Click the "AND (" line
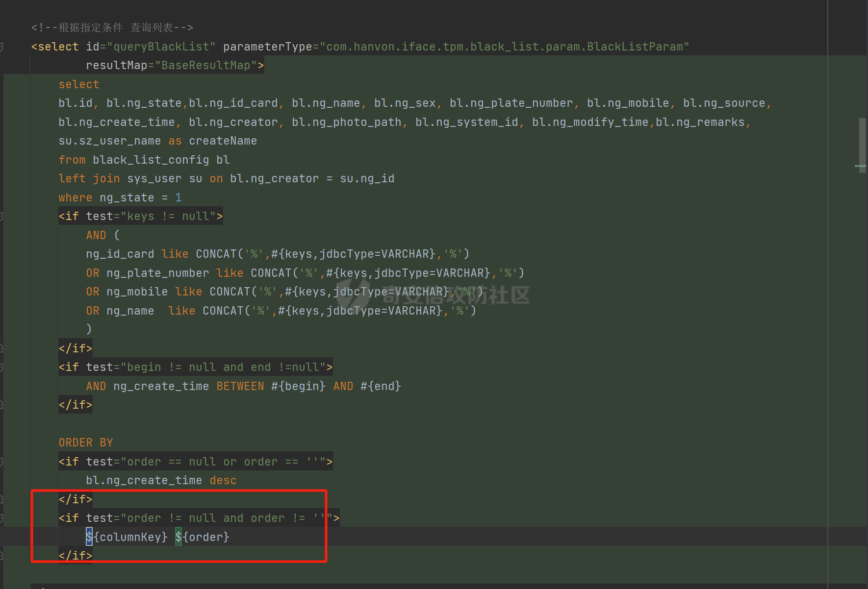The height and width of the screenshot is (589, 868). 103,235
